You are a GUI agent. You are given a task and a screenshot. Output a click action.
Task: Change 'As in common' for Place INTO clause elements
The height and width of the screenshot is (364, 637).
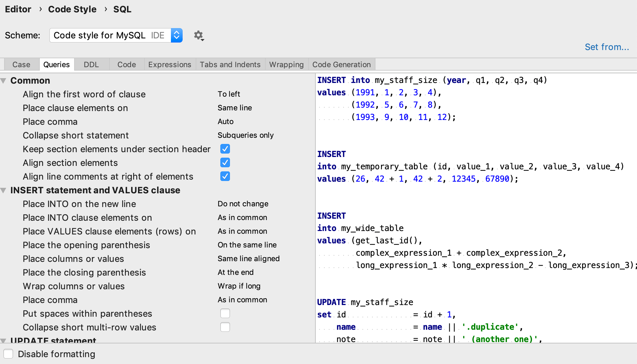tap(242, 217)
